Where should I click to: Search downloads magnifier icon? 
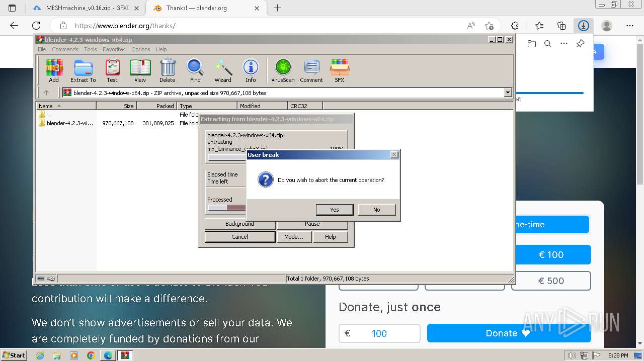click(548, 44)
